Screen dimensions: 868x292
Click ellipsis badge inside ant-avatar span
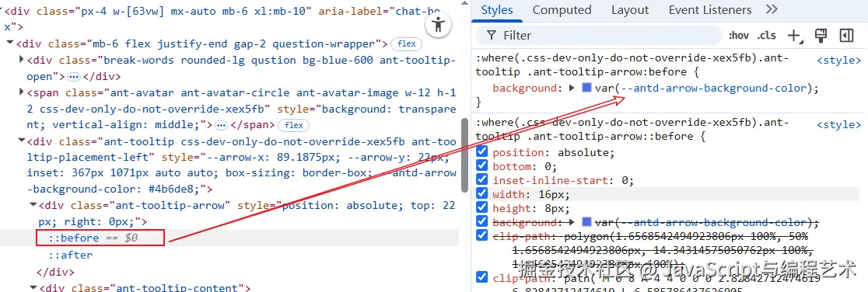(x=221, y=125)
